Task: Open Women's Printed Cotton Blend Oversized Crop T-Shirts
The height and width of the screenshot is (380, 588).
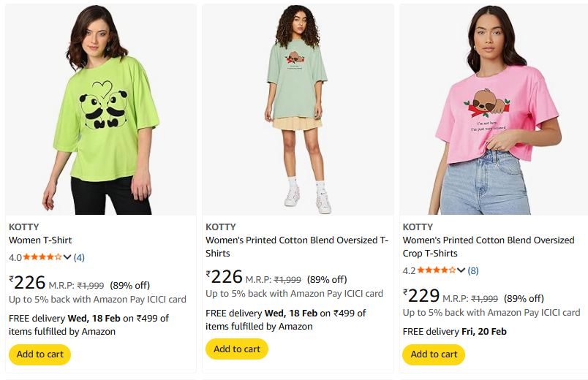Action: 489,246
